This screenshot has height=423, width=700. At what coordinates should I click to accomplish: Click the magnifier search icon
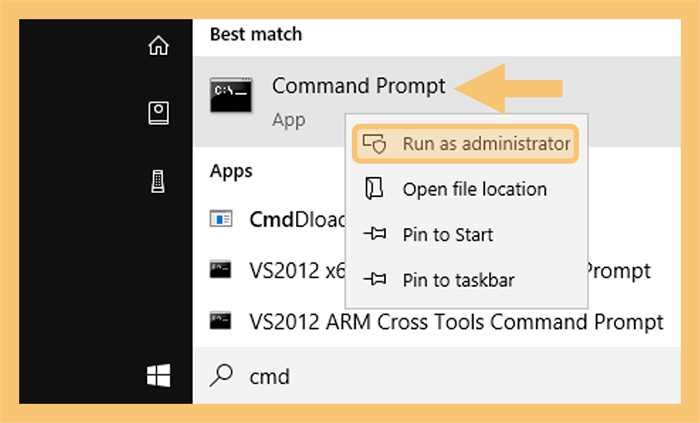(221, 376)
